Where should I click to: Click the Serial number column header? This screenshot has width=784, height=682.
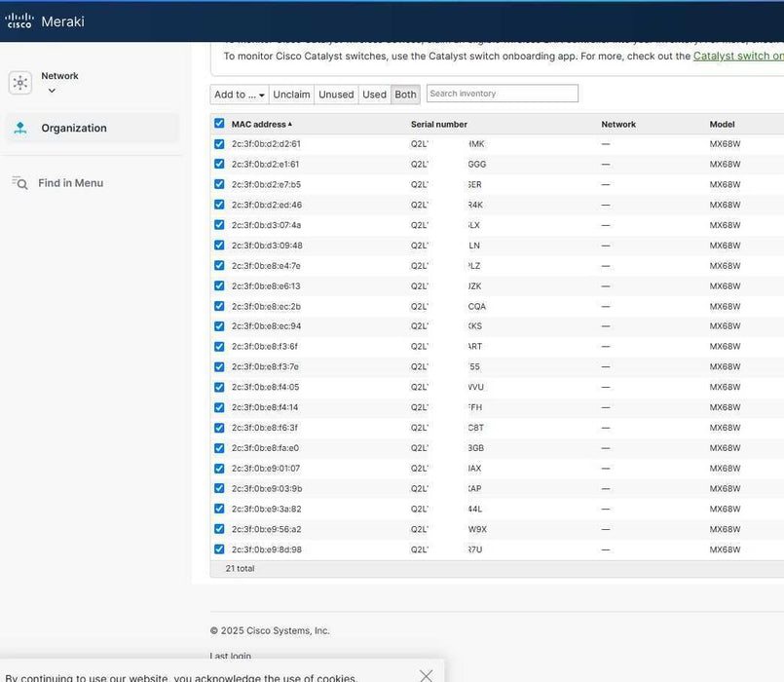pos(439,124)
